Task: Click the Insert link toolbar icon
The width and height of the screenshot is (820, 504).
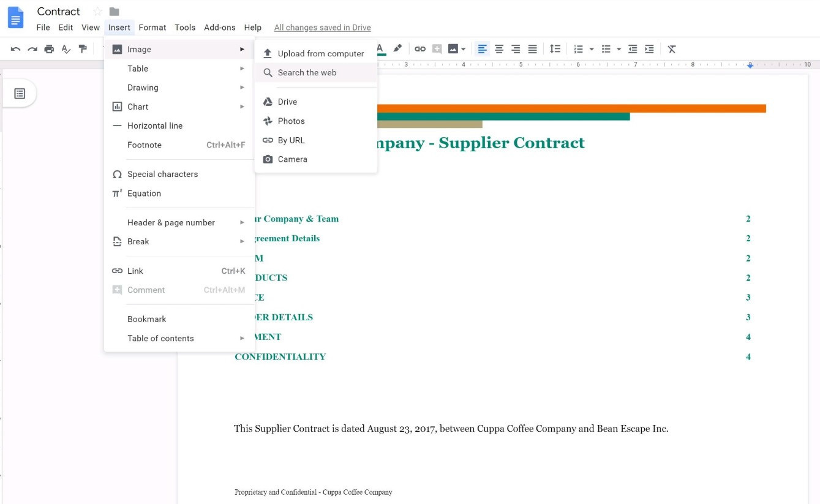Action: pos(420,49)
